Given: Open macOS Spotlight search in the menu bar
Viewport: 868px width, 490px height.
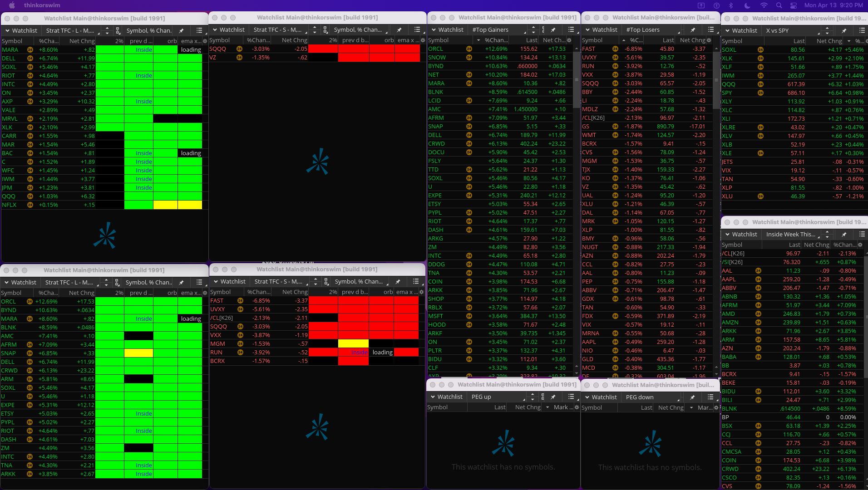Looking at the screenshot, I should [x=779, y=5].
